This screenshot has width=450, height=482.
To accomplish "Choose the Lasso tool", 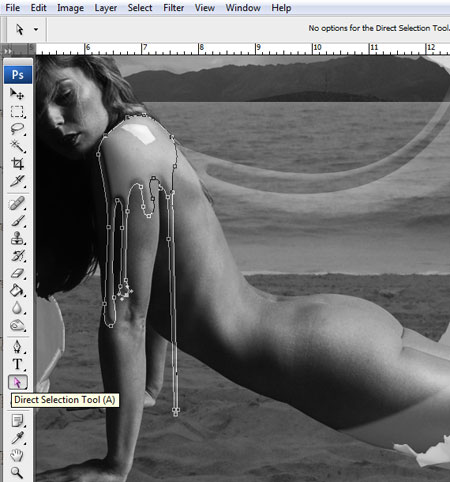I will click(x=17, y=129).
